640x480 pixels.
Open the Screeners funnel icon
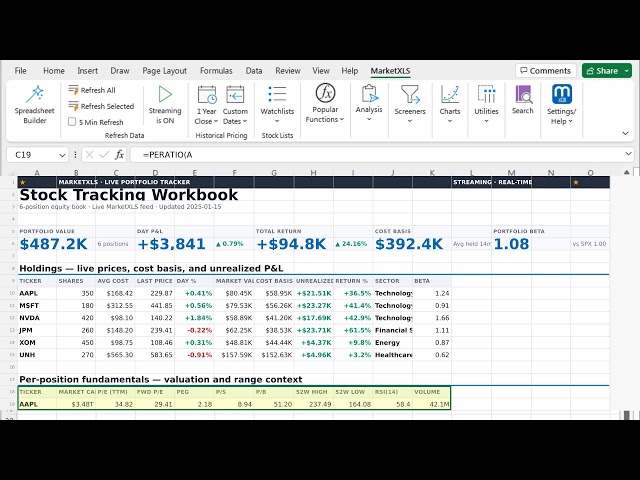click(410, 94)
